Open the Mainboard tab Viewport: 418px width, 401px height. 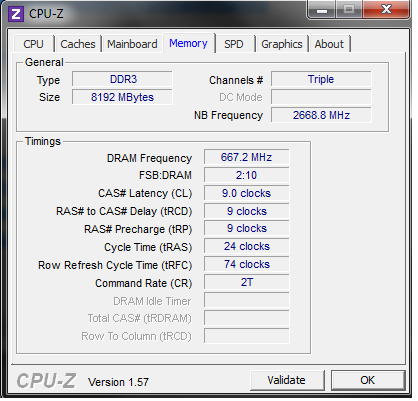[132, 44]
